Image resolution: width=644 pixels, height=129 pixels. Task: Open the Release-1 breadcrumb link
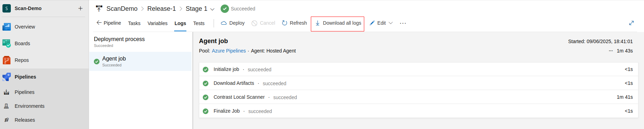[162, 9]
